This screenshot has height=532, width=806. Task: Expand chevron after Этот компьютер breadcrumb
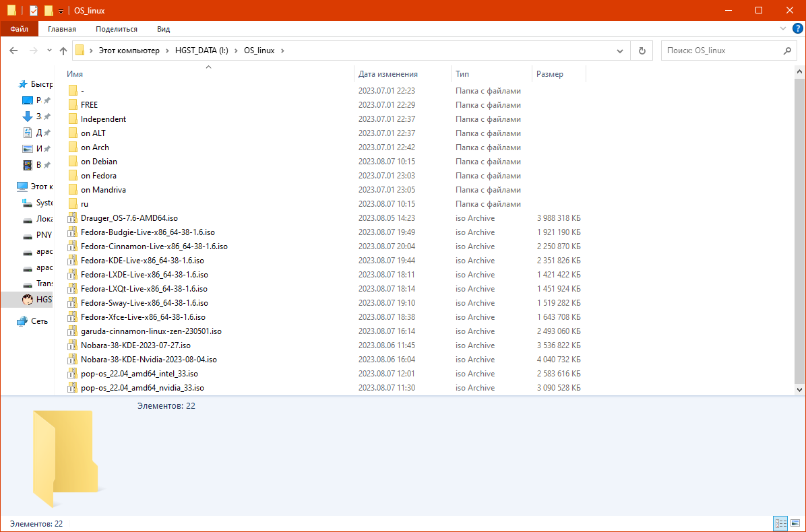tap(168, 51)
